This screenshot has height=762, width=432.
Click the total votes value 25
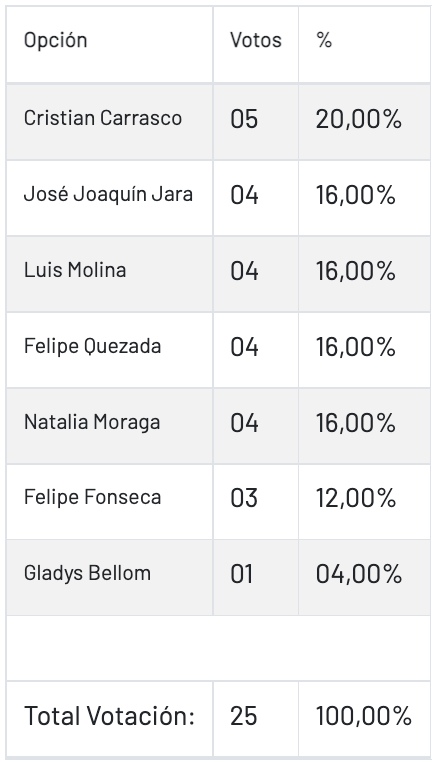point(243,716)
